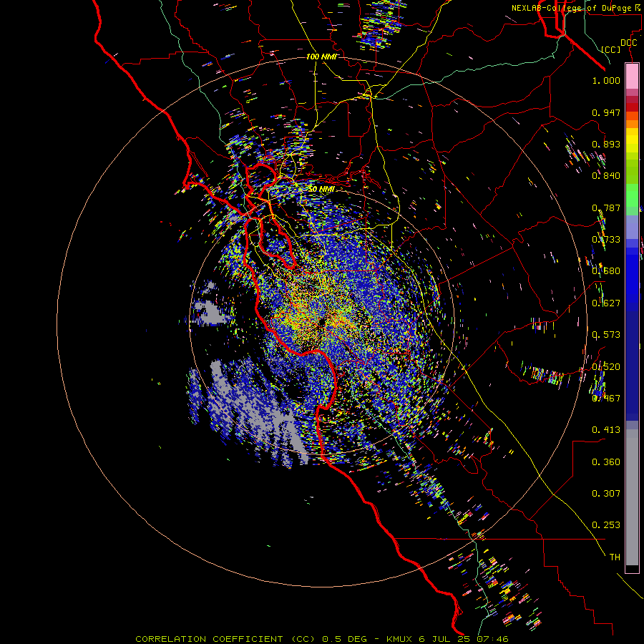Select the 0.413 scale value
Viewport: 644px width, 644px height.
606,430
